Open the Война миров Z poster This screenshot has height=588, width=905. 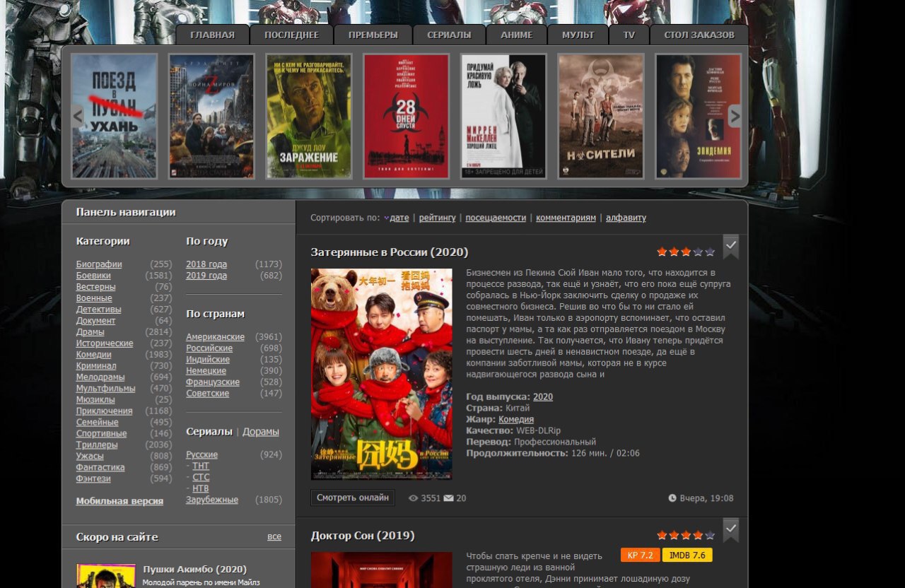[211, 116]
